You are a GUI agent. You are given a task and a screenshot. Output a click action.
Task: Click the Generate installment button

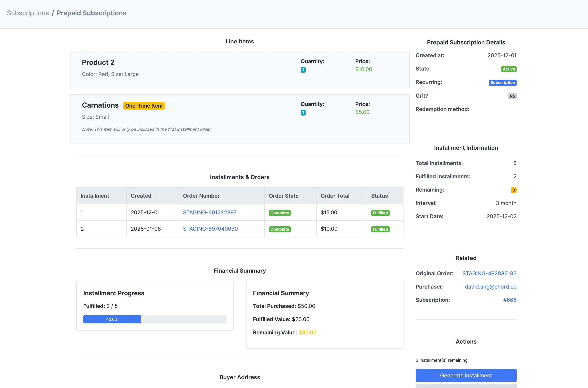466,375
